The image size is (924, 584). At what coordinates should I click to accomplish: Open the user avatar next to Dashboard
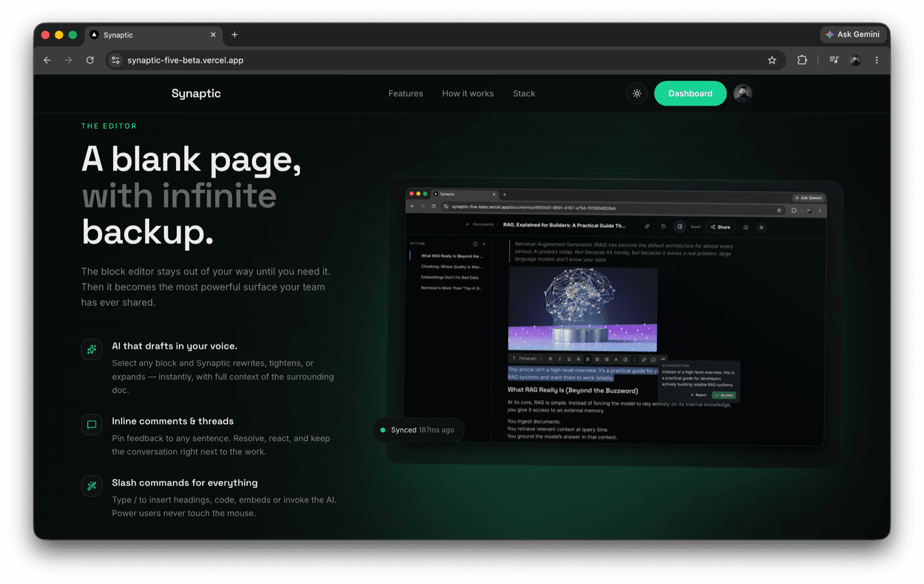[x=743, y=93]
